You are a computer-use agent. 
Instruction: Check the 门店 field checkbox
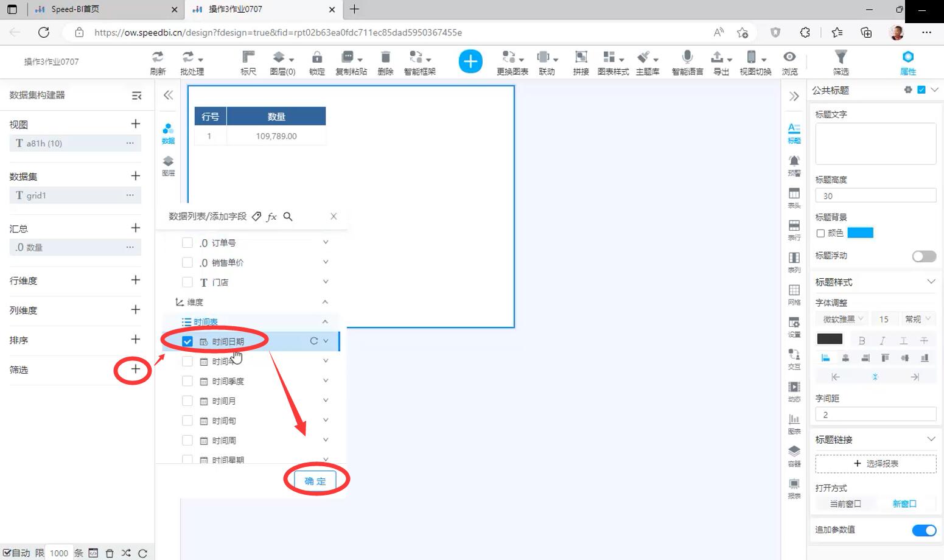click(x=187, y=282)
